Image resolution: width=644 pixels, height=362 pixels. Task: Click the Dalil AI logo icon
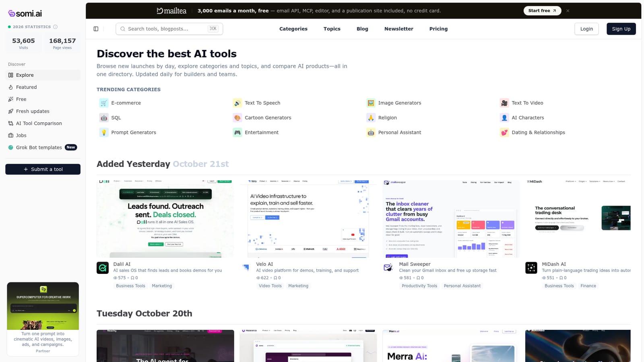click(x=103, y=268)
